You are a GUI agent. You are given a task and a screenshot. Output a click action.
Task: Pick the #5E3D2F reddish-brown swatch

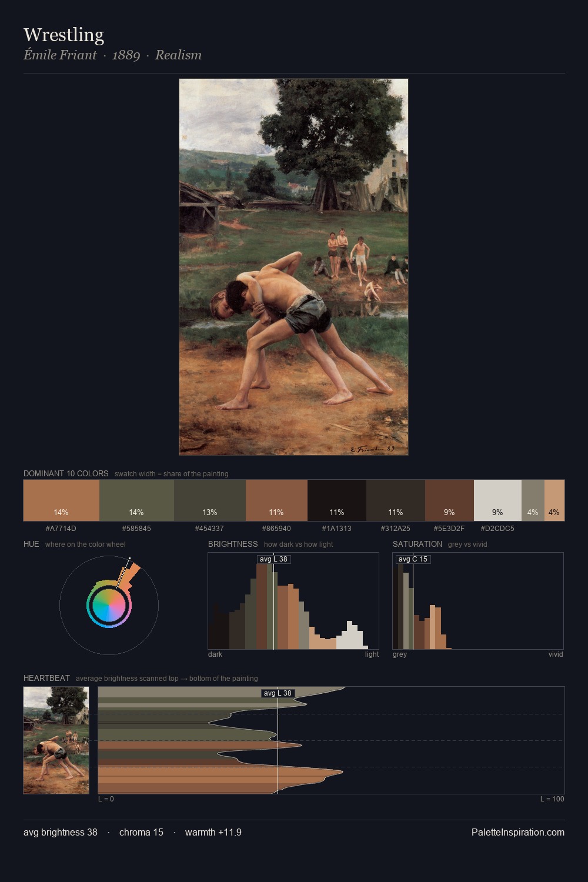coord(449,500)
